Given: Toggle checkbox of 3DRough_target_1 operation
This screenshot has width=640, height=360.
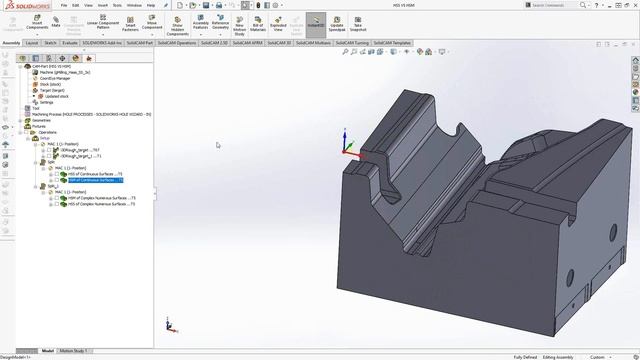Looking at the screenshot, I should 49,156.
